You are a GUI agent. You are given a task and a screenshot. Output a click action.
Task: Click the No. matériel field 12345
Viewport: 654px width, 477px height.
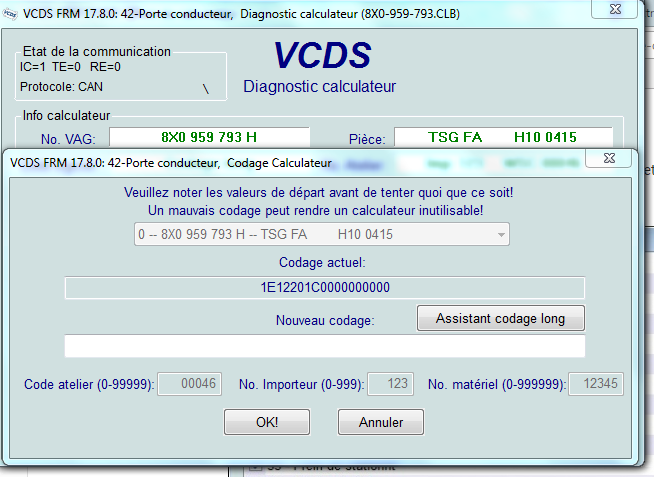point(596,384)
